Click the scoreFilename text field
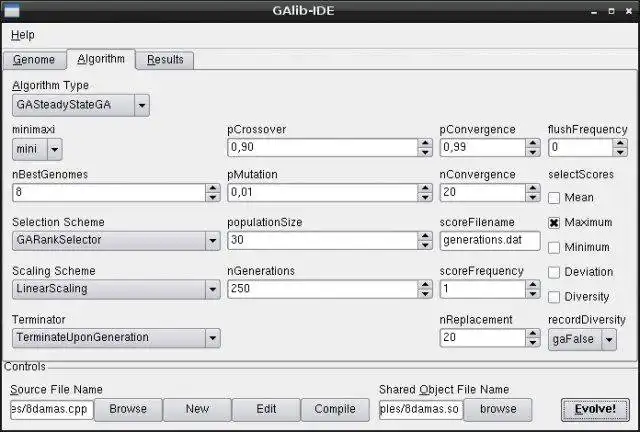Screen dimensions: 640x432 pos(489,241)
